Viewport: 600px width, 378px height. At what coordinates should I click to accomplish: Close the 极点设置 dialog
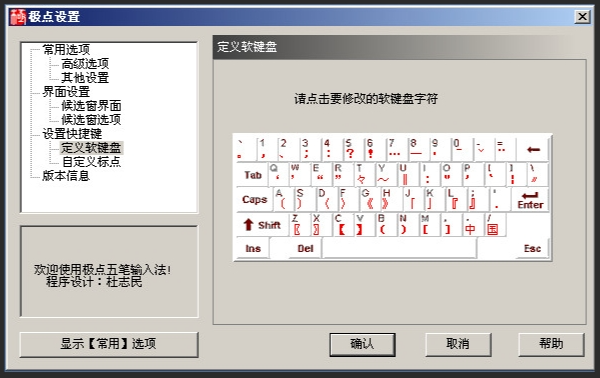tap(582, 17)
